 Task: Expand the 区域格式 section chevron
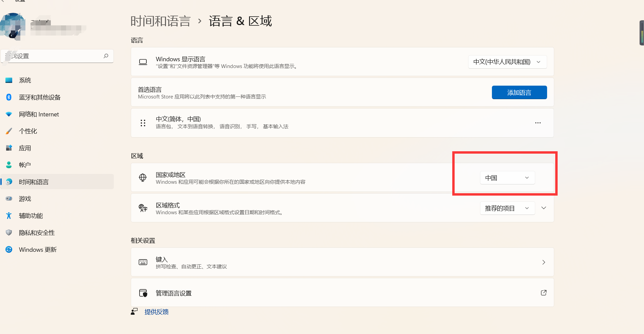544,208
